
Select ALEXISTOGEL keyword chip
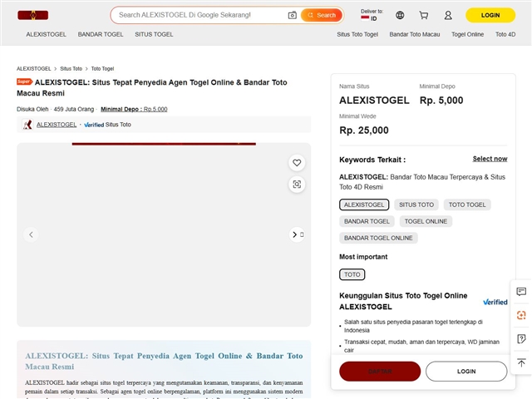coord(364,204)
